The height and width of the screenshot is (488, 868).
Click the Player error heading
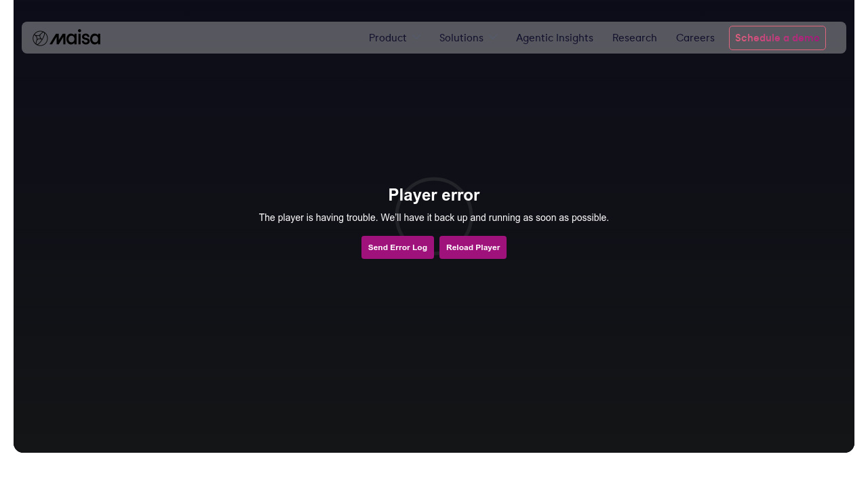433,195
